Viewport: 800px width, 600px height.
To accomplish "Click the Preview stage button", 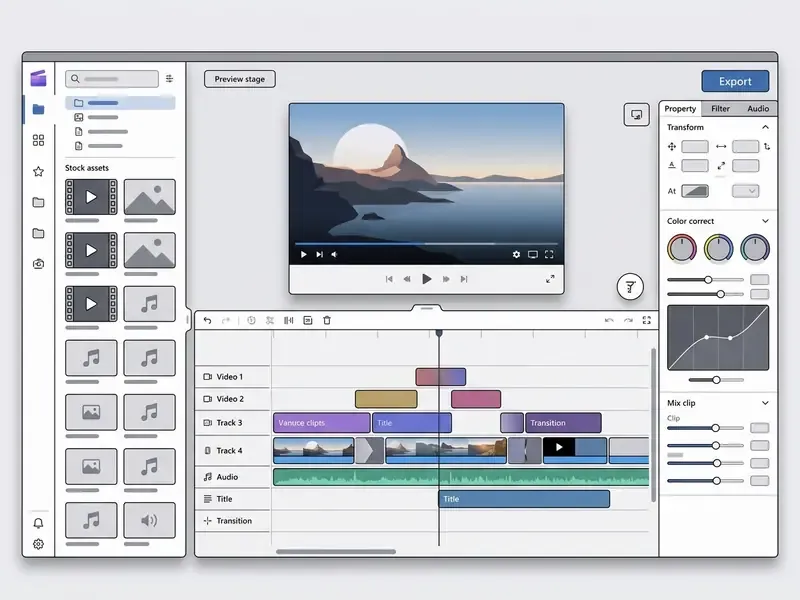I will click(240, 79).
